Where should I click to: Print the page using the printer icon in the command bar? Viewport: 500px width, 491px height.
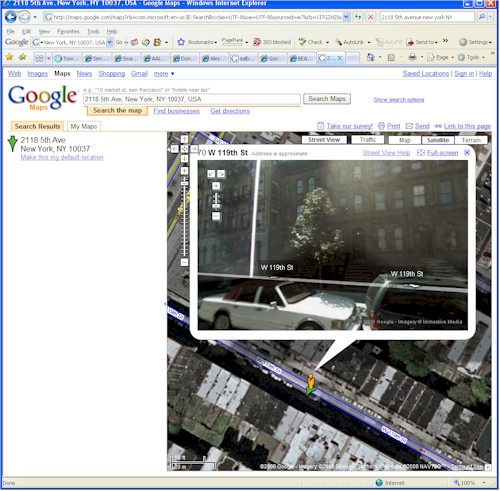pos(412,57)
